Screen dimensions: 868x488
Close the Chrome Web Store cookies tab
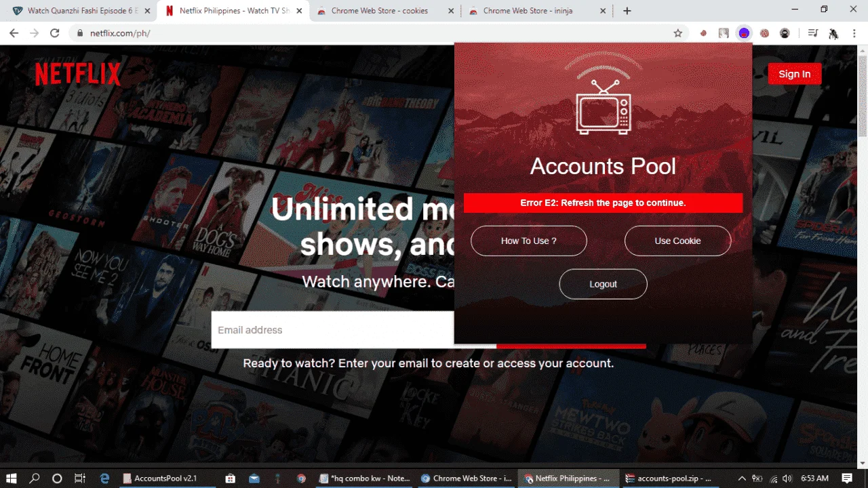(x=450, y=11)
